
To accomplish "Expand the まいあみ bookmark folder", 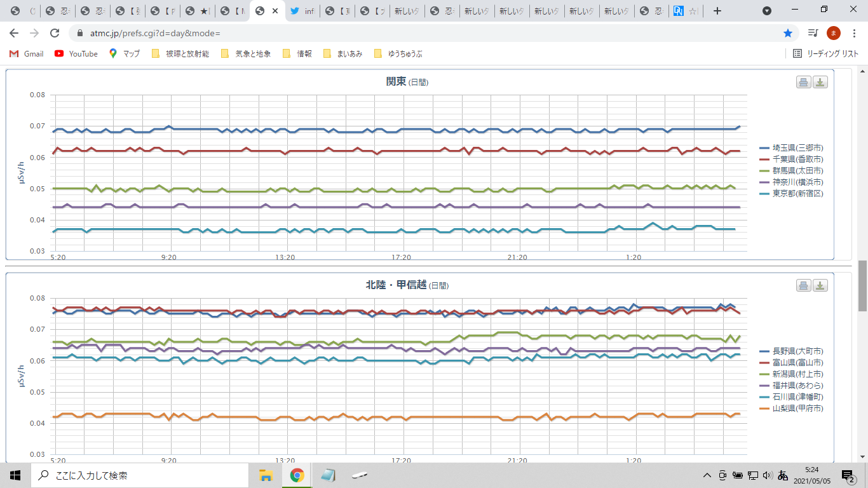I will [x=343, y=54].
